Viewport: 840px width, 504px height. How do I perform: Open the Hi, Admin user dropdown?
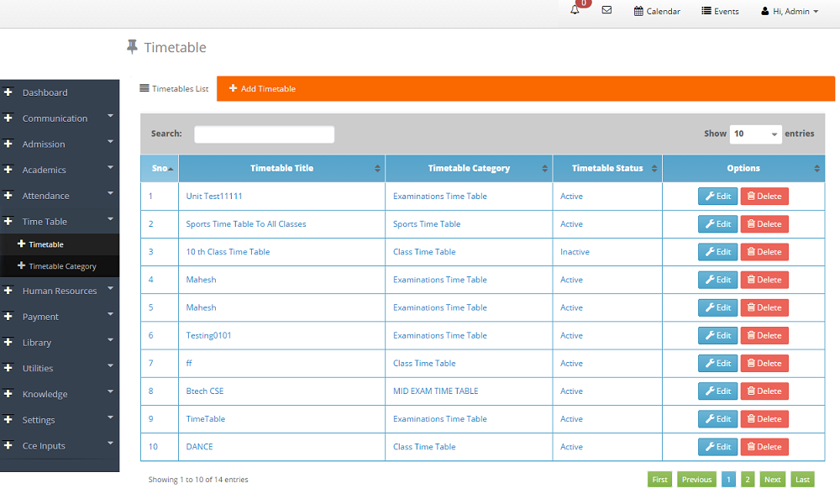click(790, 12)
